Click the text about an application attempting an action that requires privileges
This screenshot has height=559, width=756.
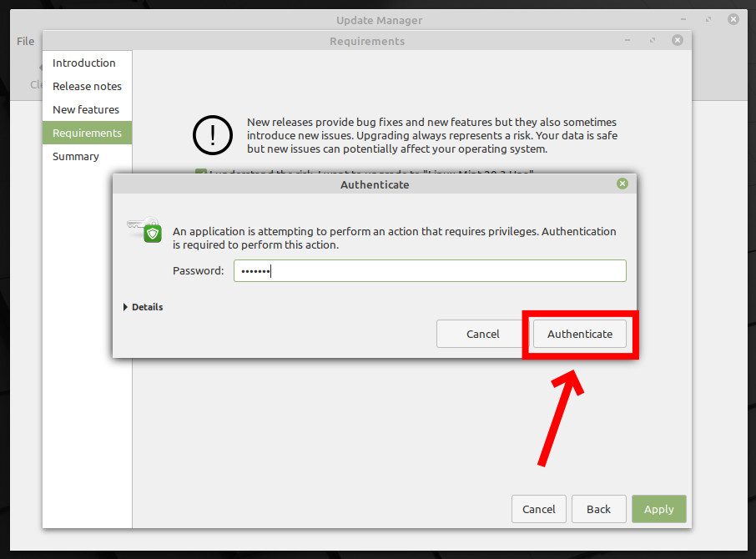click(395, 238)
